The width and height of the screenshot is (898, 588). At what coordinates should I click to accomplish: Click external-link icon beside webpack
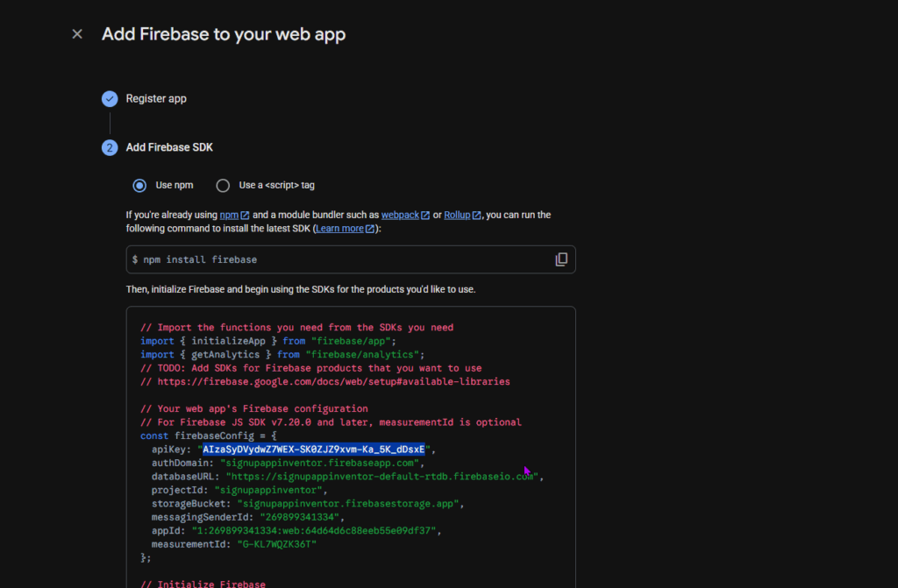425,216
